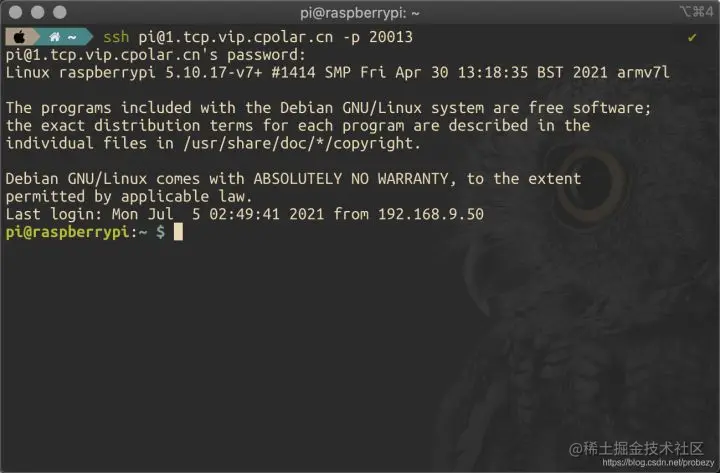Click the pi@raspberrypi green prompt text
This screenshot has height=473, width=720.
(68, 232)
